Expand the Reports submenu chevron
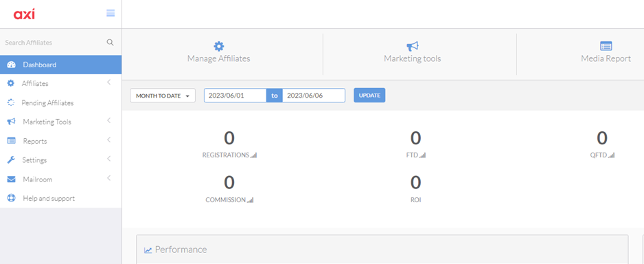644x264 pixels. tap(109, 140)
